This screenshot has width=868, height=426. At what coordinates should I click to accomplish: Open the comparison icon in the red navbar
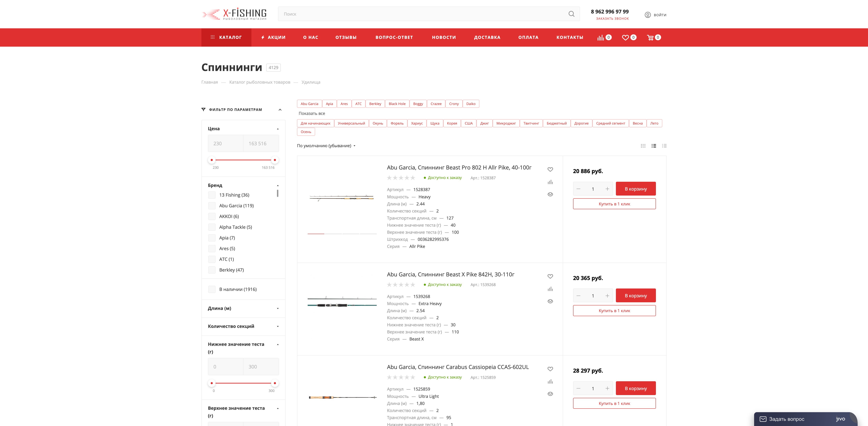point(601,37)
